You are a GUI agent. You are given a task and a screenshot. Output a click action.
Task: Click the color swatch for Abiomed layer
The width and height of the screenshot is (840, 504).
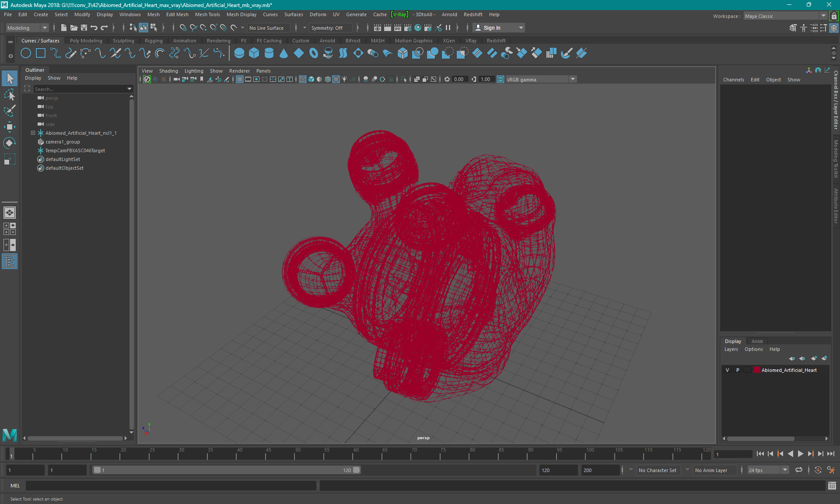point(756,370)
